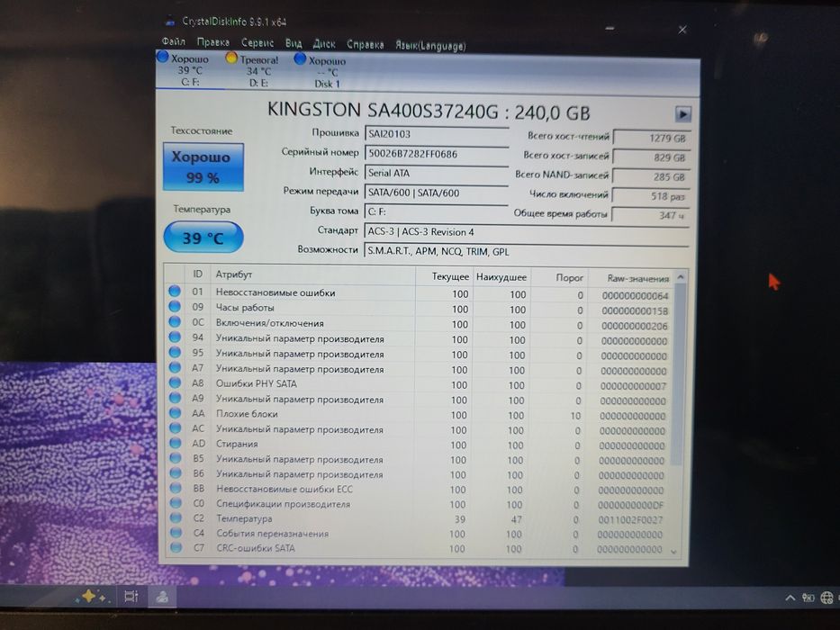This screenshot has height=630, width=840.
Task: Open the Сервис menu
Action: click(257, 42)
